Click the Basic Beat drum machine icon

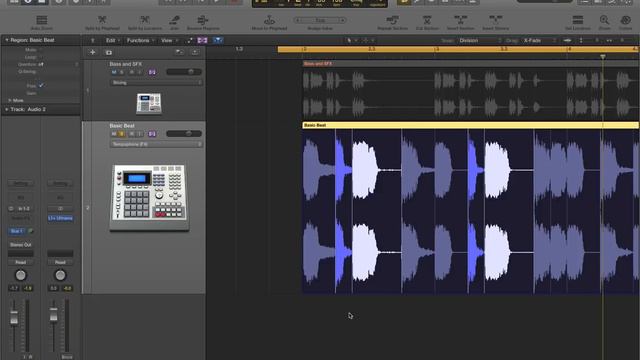pos(150,198)
